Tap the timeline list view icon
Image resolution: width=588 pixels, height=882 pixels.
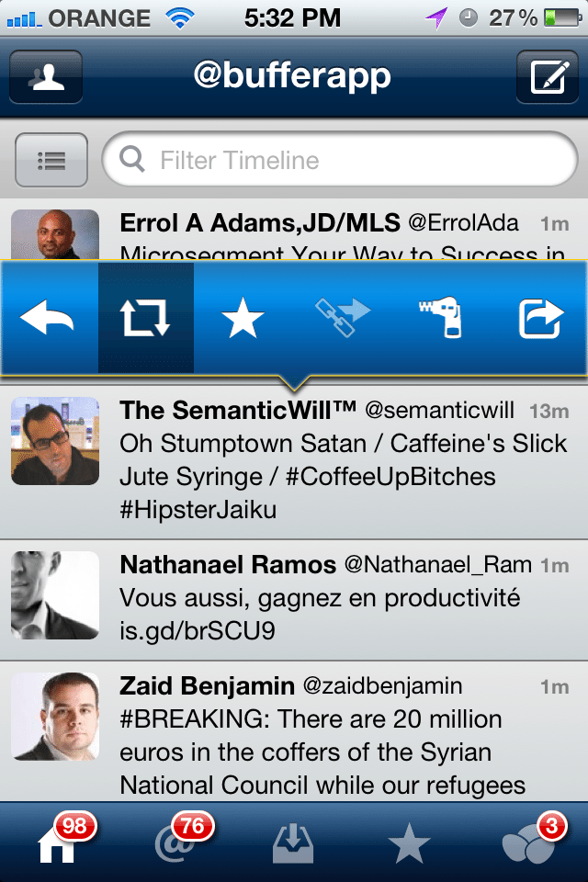pos(51,160)
